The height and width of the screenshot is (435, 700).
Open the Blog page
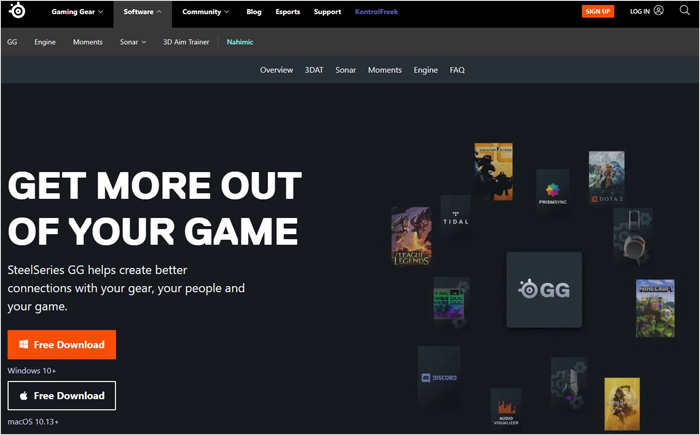click(x=254, y=12)
